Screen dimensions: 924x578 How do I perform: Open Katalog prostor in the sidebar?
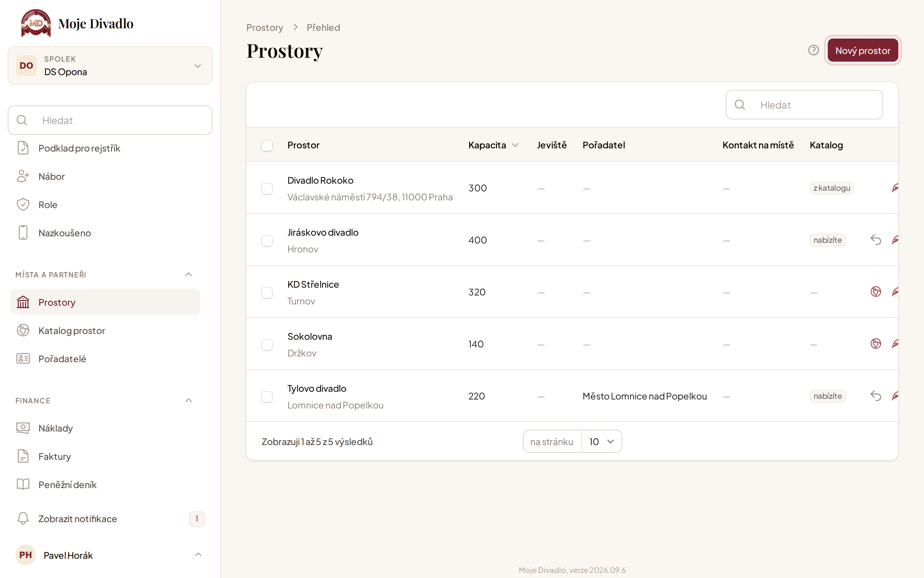pyautogui.click(x=105, y=331)
